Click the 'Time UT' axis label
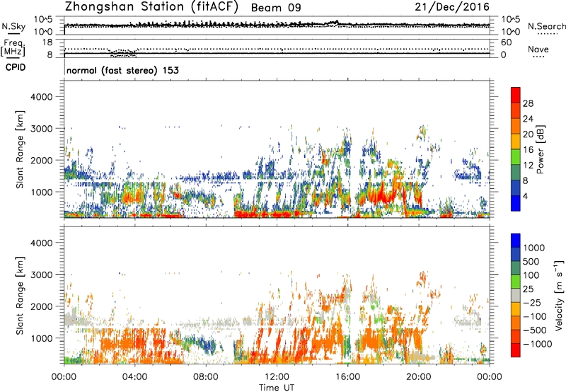Image resolution: width=566 pixels, height=392 pixels. tap(277, 388)
